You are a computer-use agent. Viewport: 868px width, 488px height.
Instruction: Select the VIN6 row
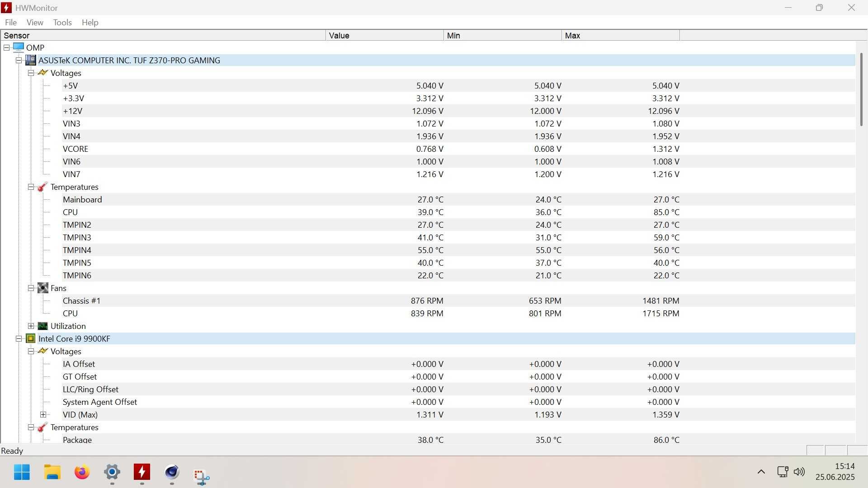click(x=458, y=161)
